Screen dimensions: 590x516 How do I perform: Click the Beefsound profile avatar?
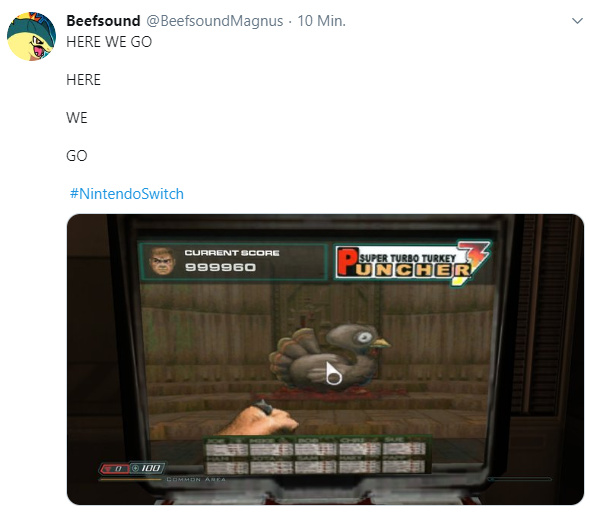[x=32, y=36]
